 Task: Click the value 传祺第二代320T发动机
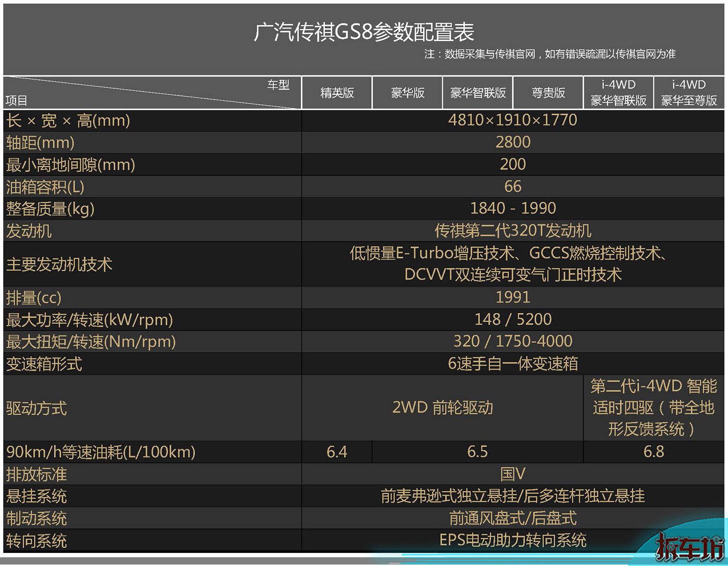(x=513, y=231)
